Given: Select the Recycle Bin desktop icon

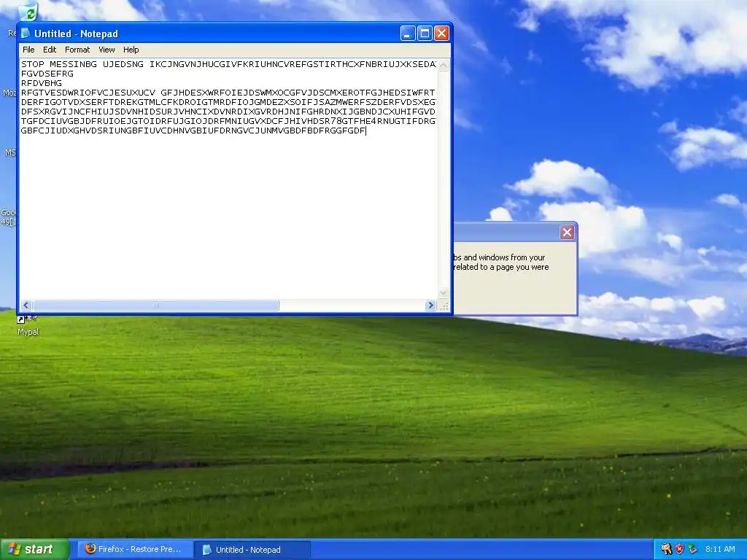Looking at the screenshot, I should click(x=28, y=12).
